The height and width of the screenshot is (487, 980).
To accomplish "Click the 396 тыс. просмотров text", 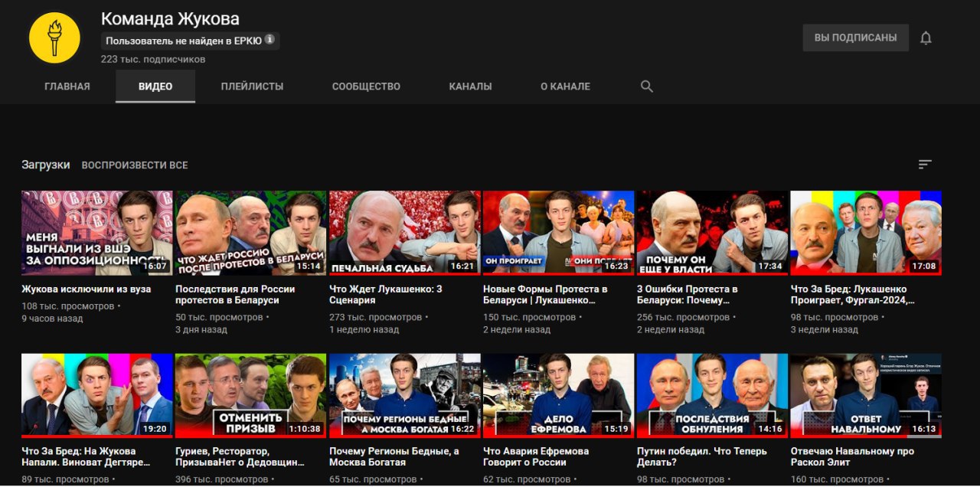I will click(x=222, y=479).
